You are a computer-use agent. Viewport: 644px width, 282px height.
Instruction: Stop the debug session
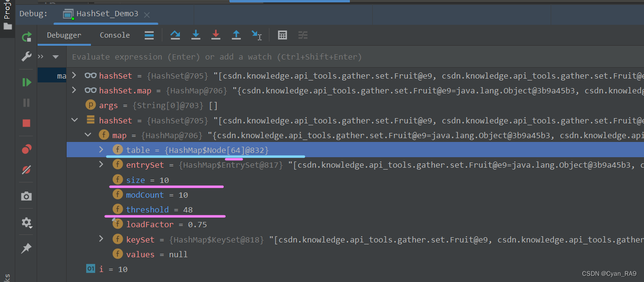[27, 123]
